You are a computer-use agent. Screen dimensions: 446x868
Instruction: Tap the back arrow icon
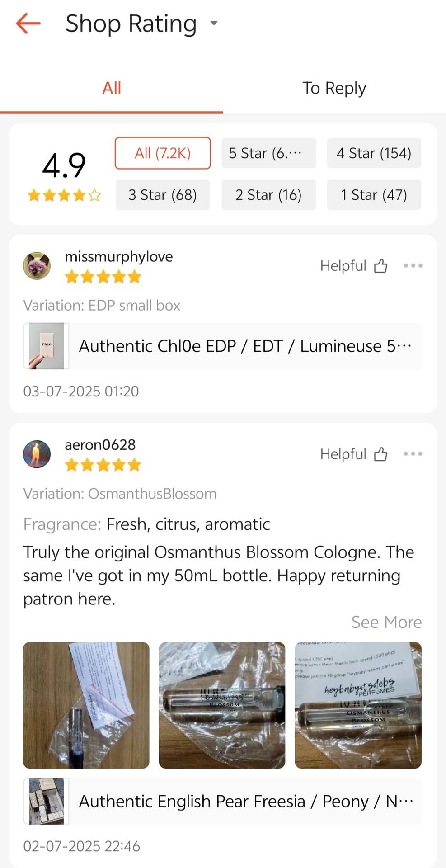pyautogui.click(x=28, y=24)
